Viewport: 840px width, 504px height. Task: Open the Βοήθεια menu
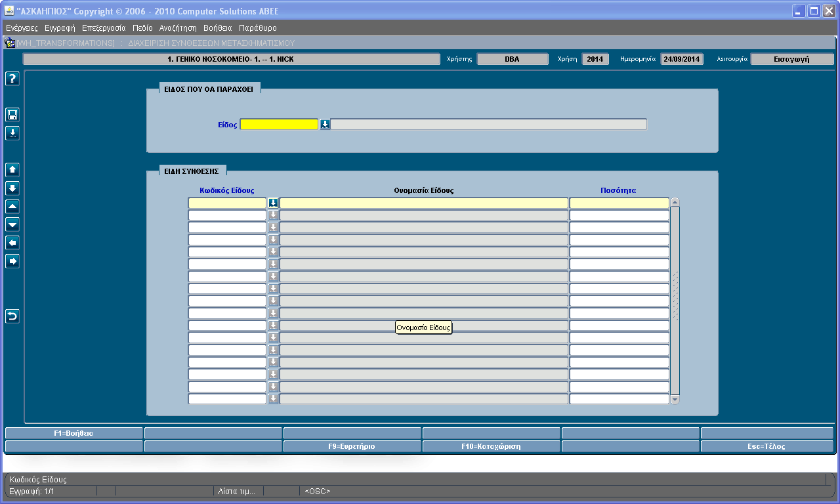coord(218,28)
